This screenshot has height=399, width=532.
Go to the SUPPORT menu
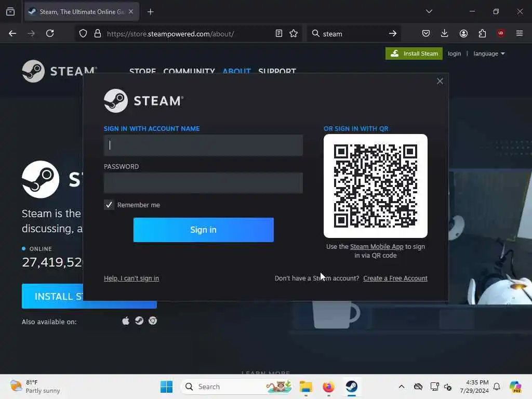click(x=277, y=71)
